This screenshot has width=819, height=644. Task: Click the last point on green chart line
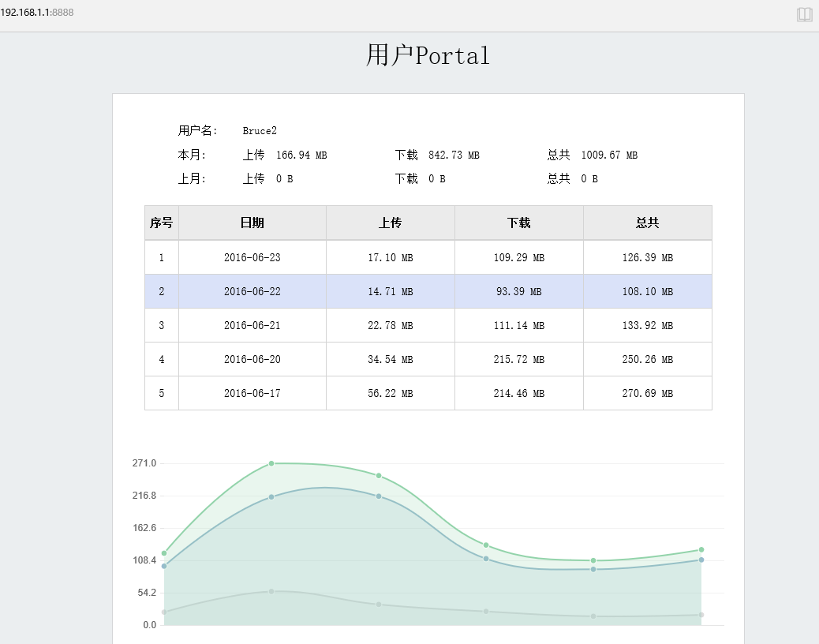[x=701, y=549]
